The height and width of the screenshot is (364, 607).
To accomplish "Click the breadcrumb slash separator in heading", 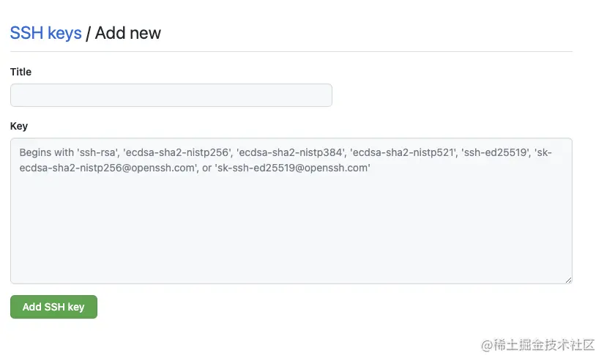I will [x=88, y=33].
